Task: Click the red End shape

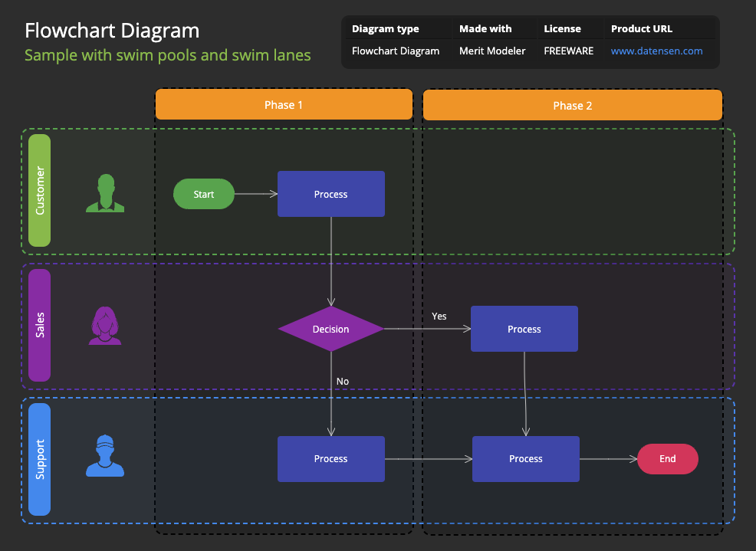Action: click(668, 459)
